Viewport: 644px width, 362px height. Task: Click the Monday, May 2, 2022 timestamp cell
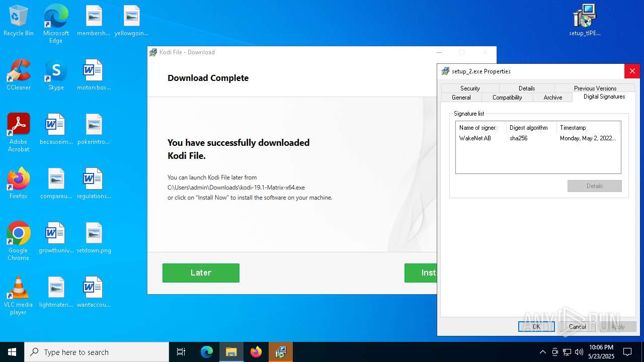coord(588,138)
